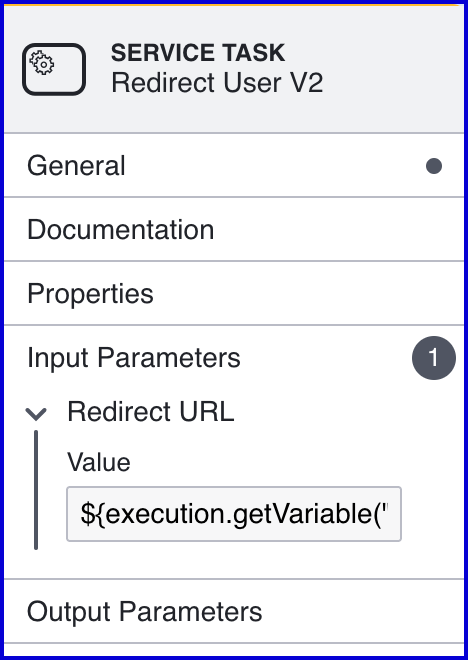Click the Input Parameters count badge
This screenshot has width=468, height=660.
click(434, 358)
